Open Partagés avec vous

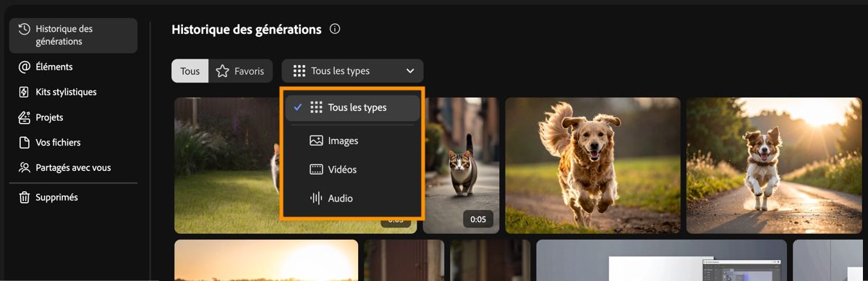tap(73, 167)
